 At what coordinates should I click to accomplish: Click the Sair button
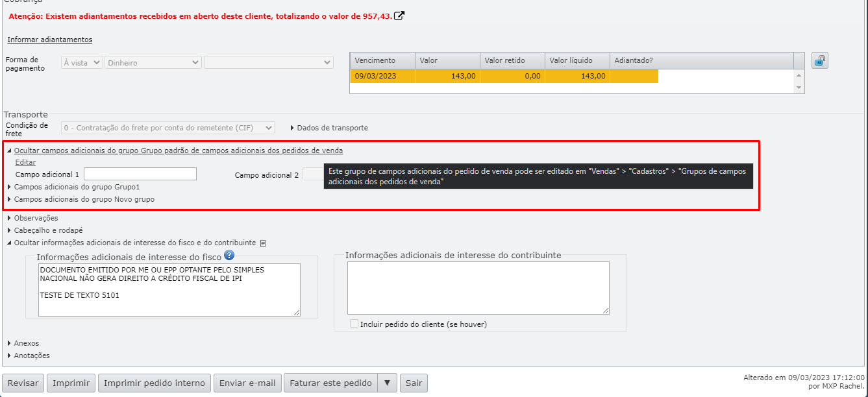[x=414, y=383]
